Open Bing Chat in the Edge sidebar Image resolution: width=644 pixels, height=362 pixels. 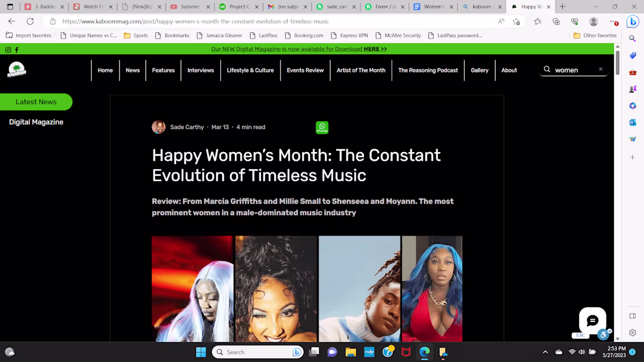pyautogui.click(x=632, y=22)
